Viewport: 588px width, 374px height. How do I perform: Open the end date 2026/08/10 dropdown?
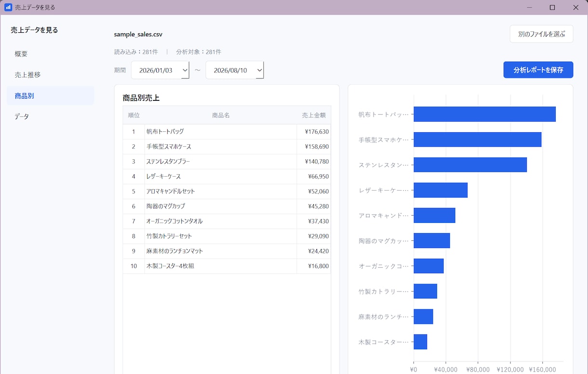point(235,70)
